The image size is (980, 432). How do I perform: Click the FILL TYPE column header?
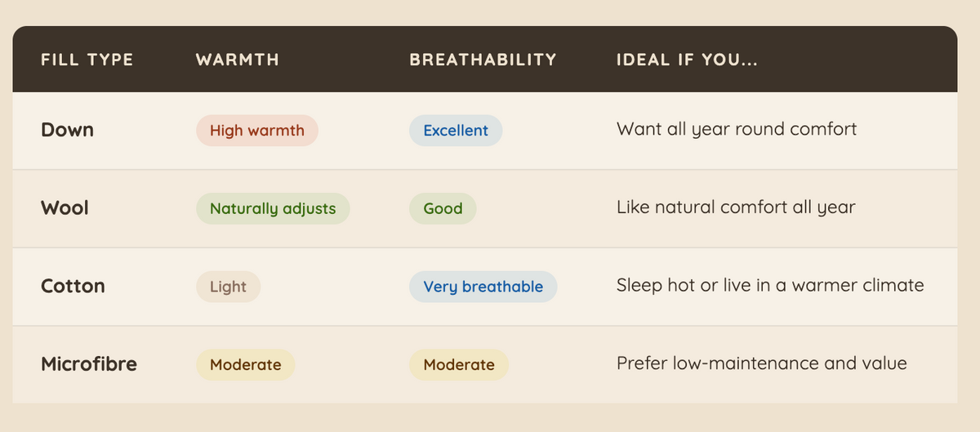[87, 60]
